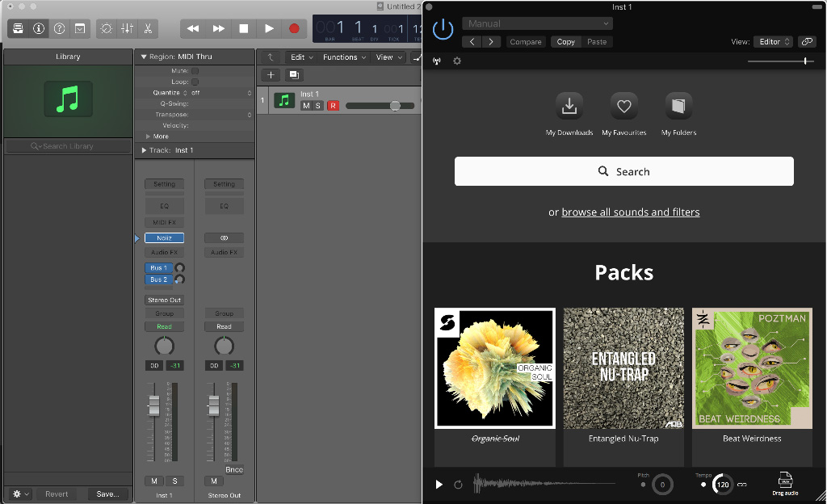Open My Downloads in the plugin
This screenshot has width=827, height=504.
coord(569,106)
